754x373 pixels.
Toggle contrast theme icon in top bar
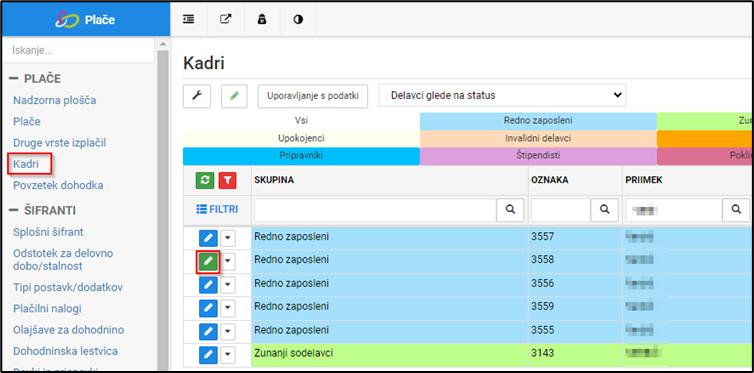tap(298, 20)
